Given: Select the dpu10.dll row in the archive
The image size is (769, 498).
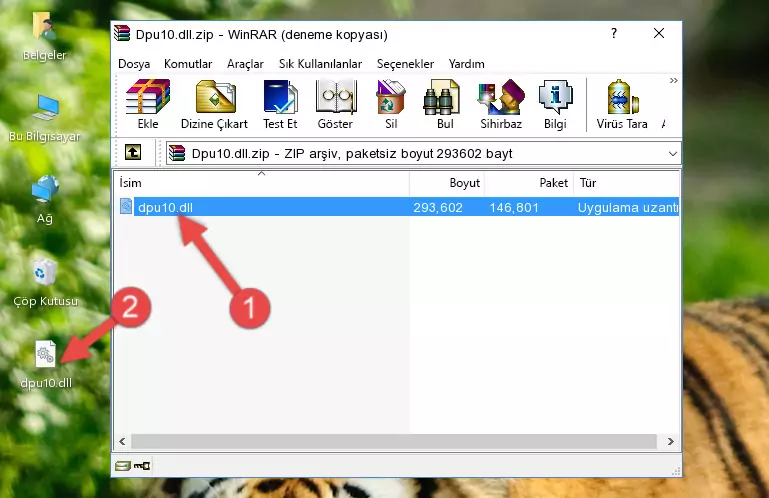Looking at the screenshot, I should coord(397,207).
